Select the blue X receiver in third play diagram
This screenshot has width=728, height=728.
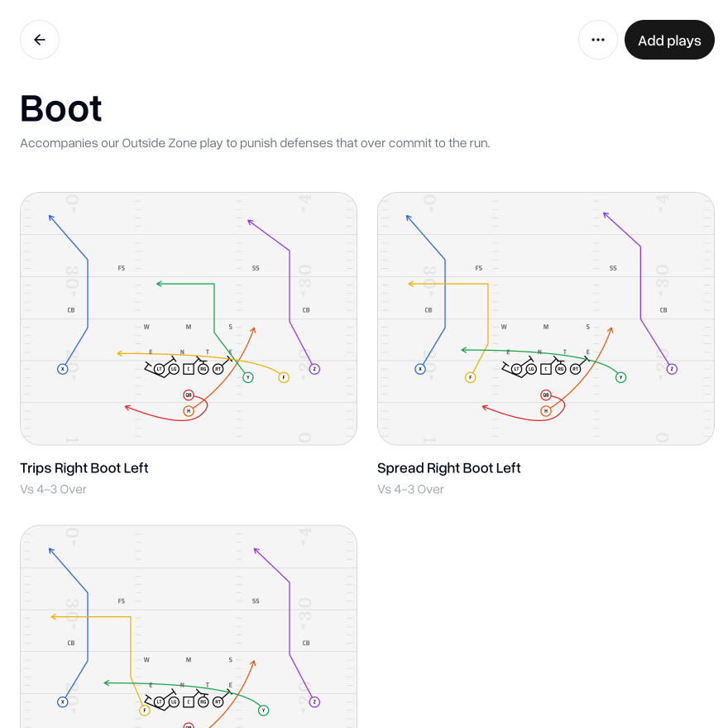pyautogui.click(x=62, y=702)
